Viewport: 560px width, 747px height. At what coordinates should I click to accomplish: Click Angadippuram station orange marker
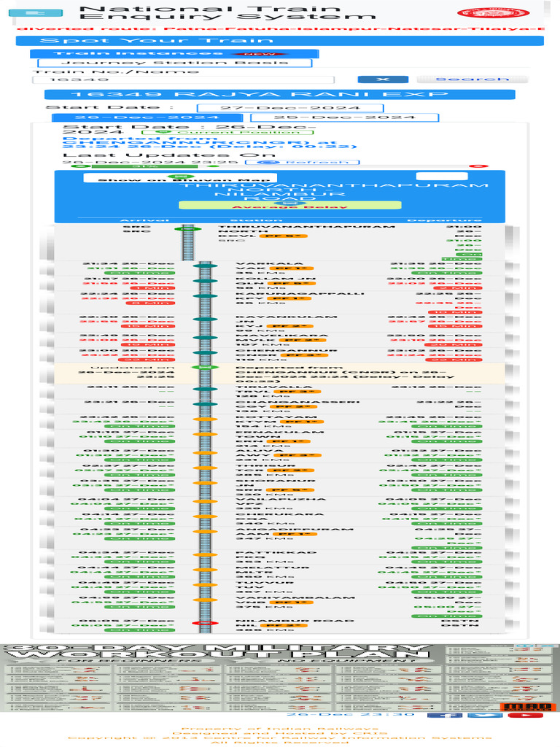(x=205, y=532)
